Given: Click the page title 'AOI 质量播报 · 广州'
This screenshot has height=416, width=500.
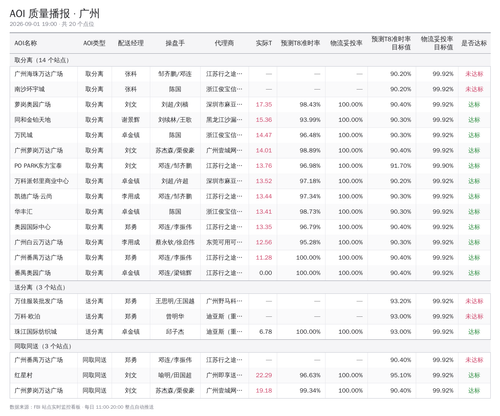Looking at the screenshot, I should pos(55,14).
